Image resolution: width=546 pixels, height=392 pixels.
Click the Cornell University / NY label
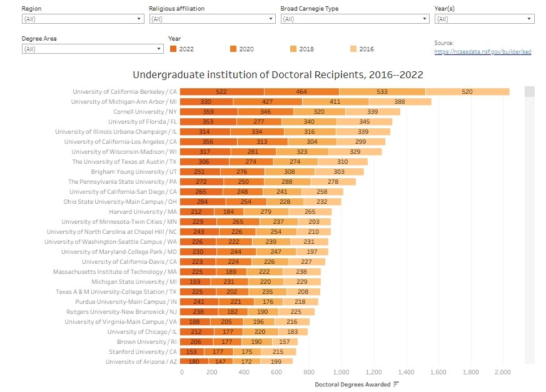(x=145, y=112)
